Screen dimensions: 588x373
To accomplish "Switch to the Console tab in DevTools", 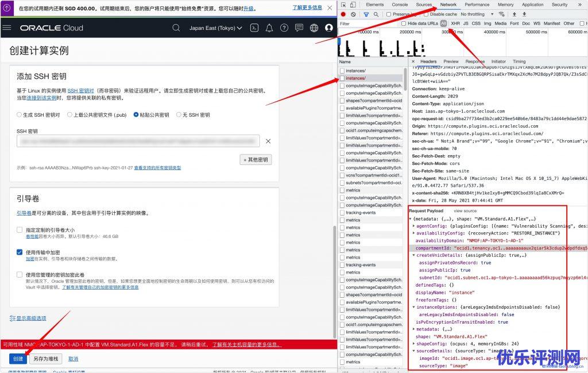I will coord(400,5).
